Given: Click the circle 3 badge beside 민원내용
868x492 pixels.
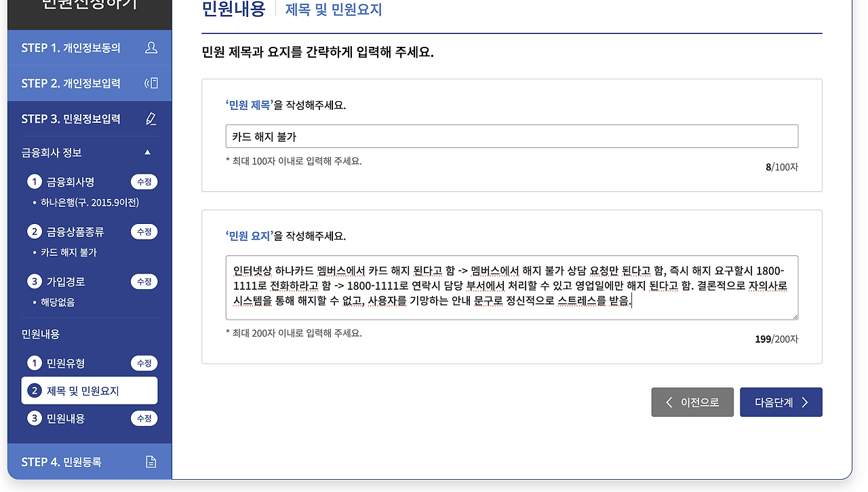Looking at the screenshot, I should coord(34,418).
